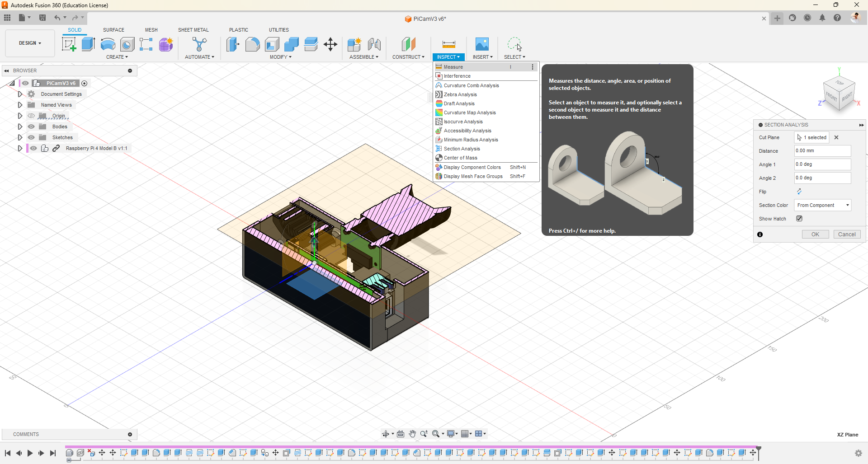
Task: Open the Section Color dropdown
Action: [822, 205]
